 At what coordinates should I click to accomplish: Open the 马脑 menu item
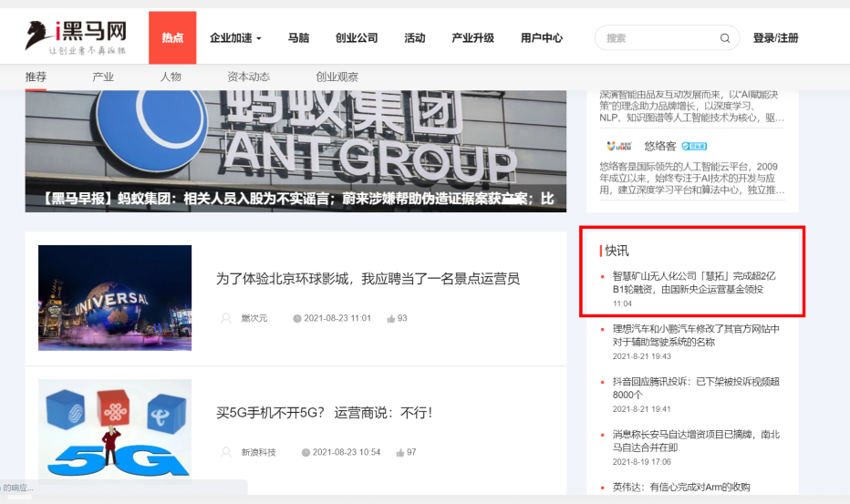click(x=298, y=38)
